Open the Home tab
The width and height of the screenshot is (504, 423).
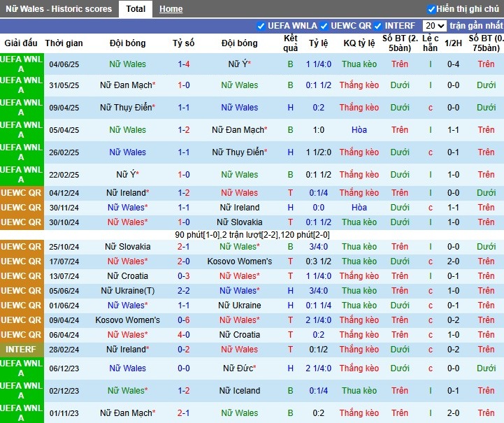pyautogui.click(x=171, y=9)
